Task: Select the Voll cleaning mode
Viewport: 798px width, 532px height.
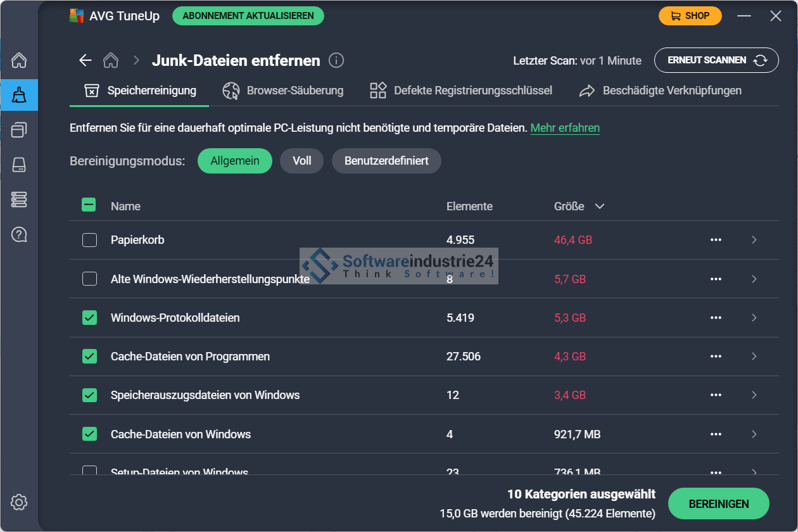Action: tap(301, 161)
